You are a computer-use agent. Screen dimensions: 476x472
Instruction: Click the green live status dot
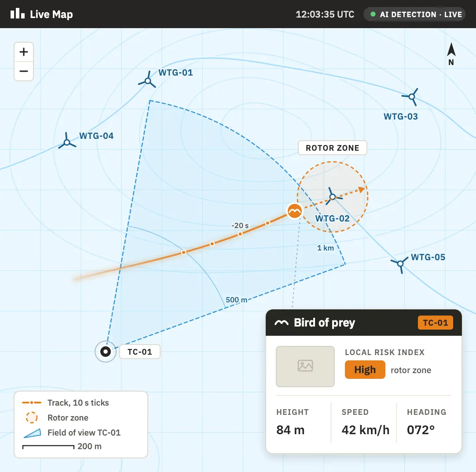(373, 14)
